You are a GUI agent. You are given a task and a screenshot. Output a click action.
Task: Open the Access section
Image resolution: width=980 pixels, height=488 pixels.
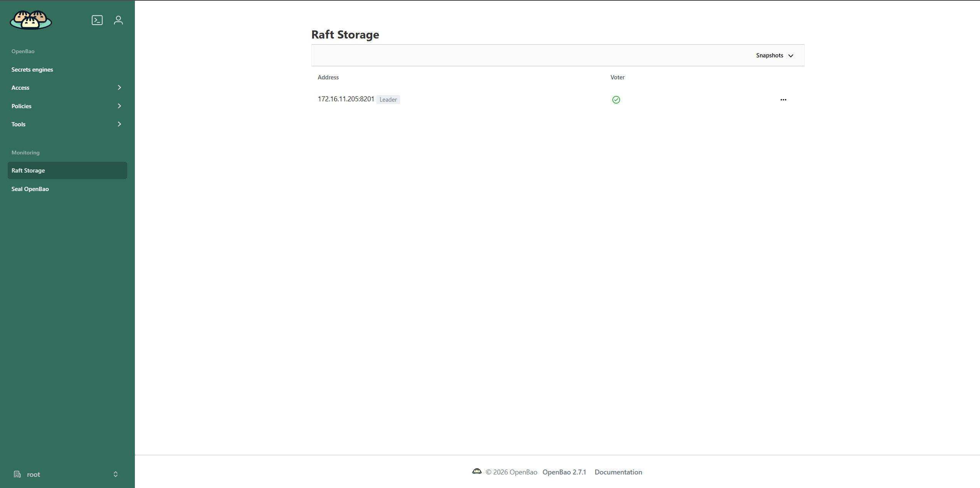[67, 88]
